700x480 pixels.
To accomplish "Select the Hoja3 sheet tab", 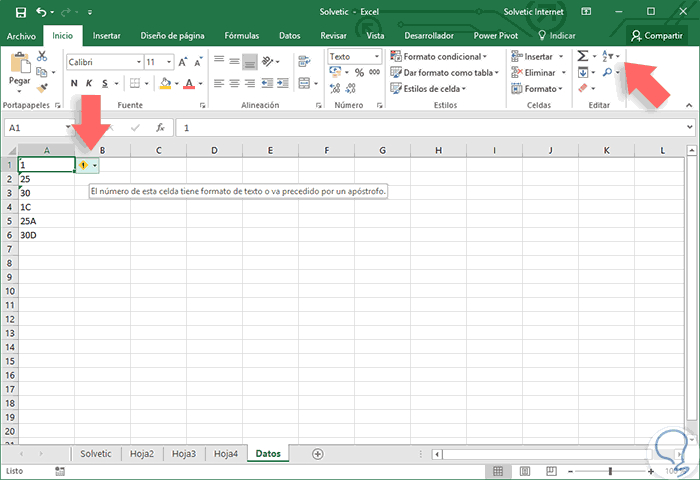I will (x=184, y=454).
